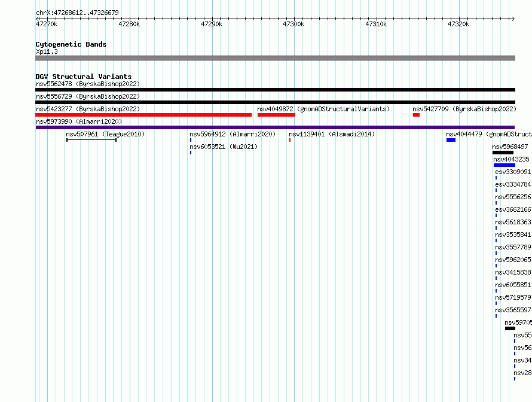Open the nsv3415838 variant label
Image resolution: width=532 pixels, height=402 pixels.
coord(513,272)
